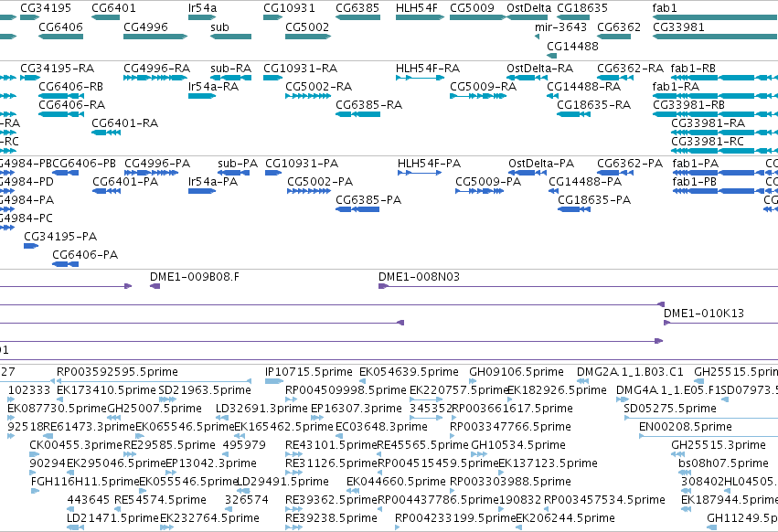Click EST RE54574.5prime label
The image size is (778, 532).
[160, 500]
